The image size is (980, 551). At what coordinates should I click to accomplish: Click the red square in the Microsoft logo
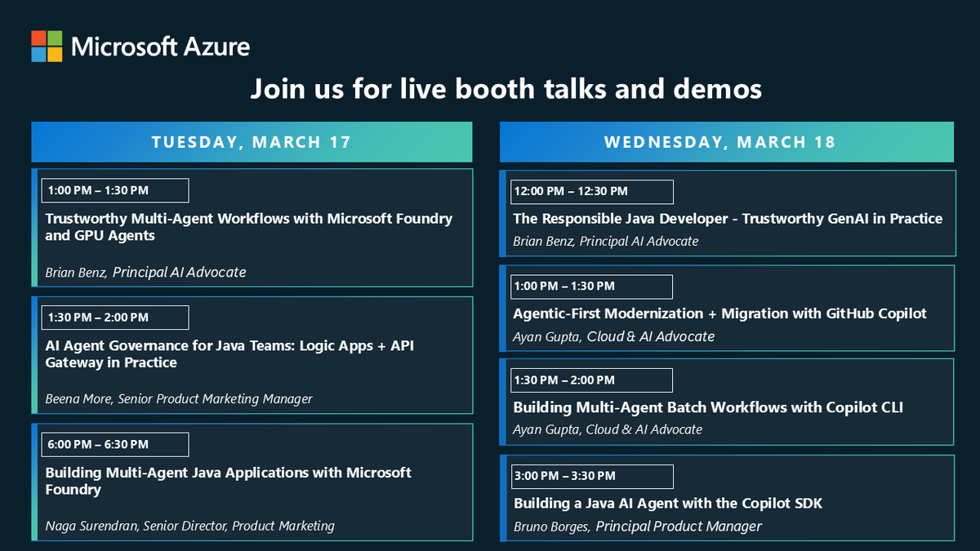click(37, 36)
